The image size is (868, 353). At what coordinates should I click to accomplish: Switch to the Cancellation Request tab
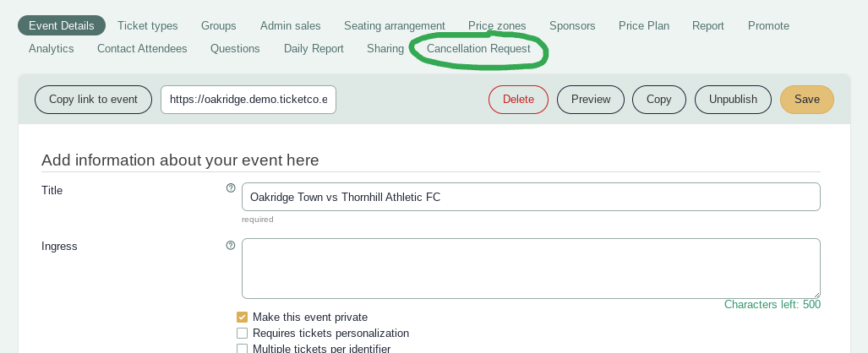point(479,49)
